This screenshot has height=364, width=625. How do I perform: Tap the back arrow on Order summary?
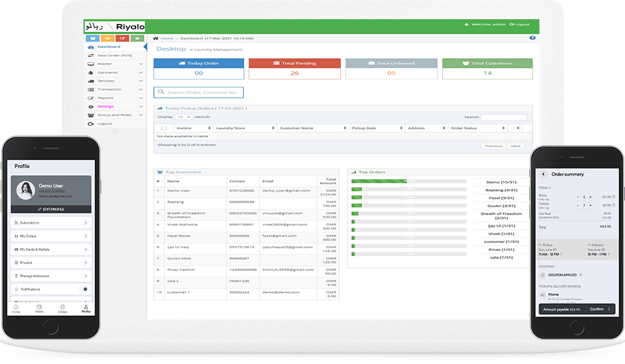point(544,174)
